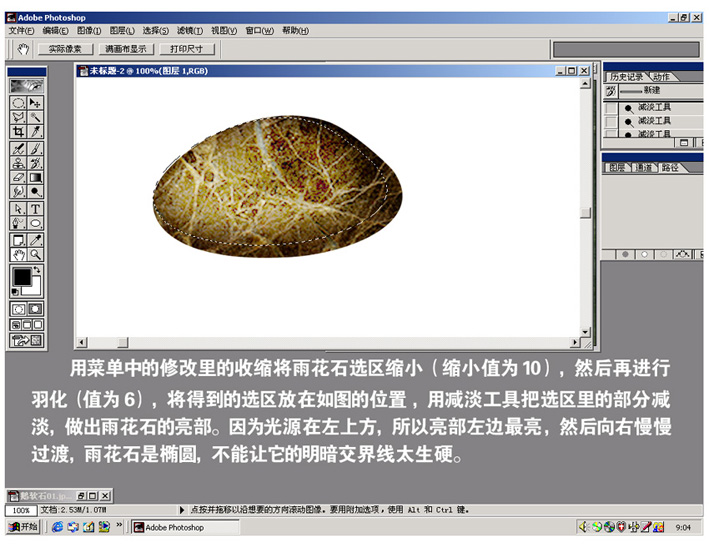Select the History Brush tool

(35, 163)
